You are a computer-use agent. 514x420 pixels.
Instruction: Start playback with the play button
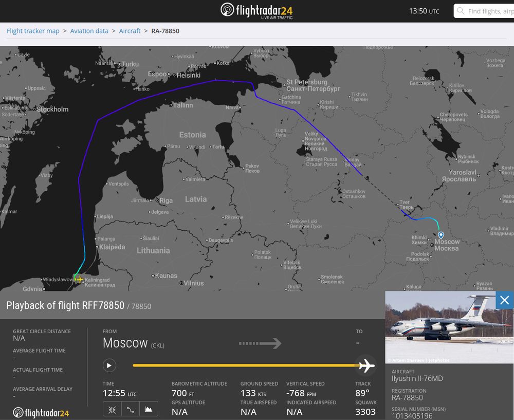point(109,365)
